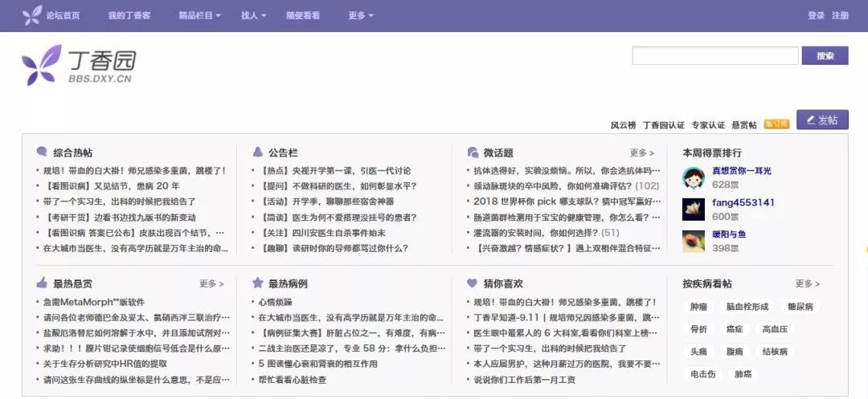Screen dimensions: 868x399
Task: Select the 糖尿病 disease tag
Action: click(800, 307)
